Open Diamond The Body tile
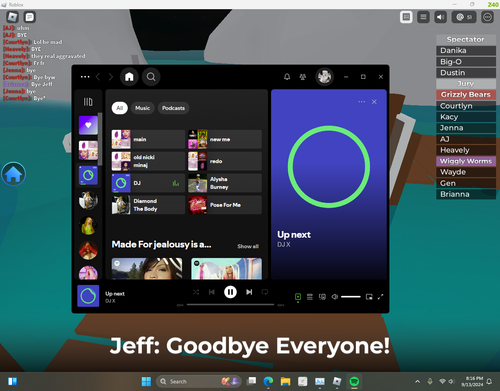Screen dimensions: 500x391 click(148, 205)
